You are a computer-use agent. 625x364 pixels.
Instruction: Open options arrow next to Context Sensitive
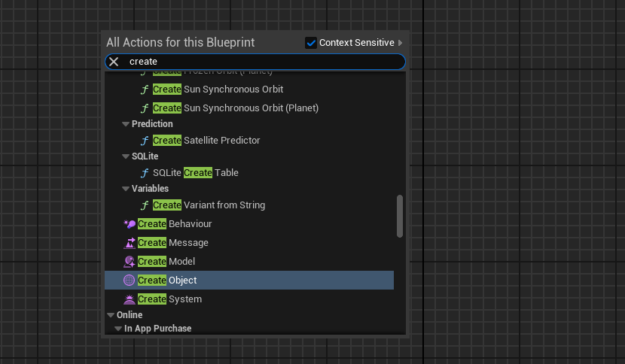coord(401,43)
